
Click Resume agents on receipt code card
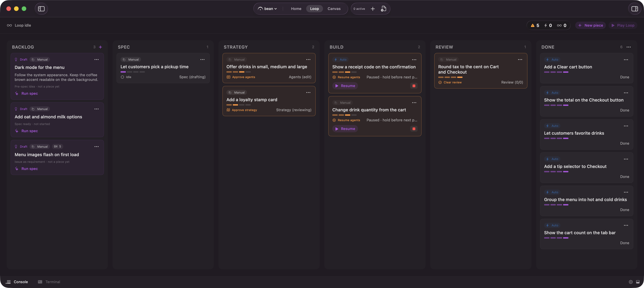coord(346,77)
